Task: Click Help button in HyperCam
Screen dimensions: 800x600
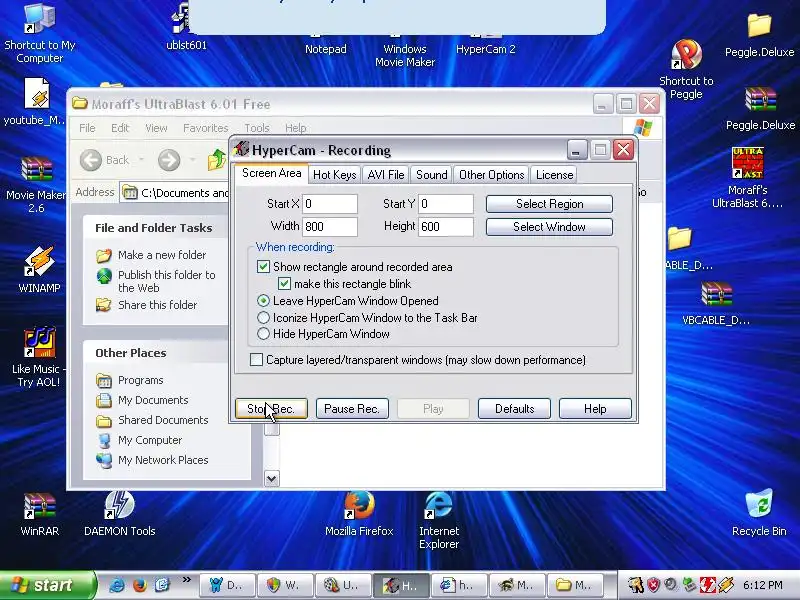Action: (595, 409)
